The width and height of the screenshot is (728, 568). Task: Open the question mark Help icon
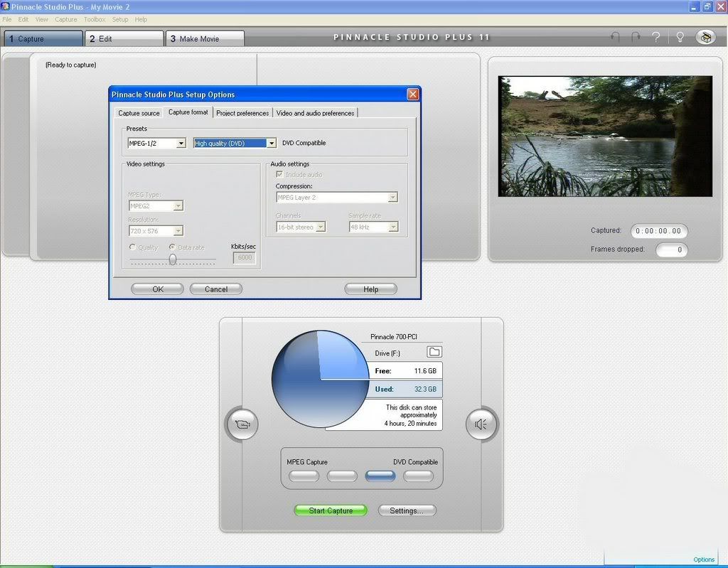point(656,37)
